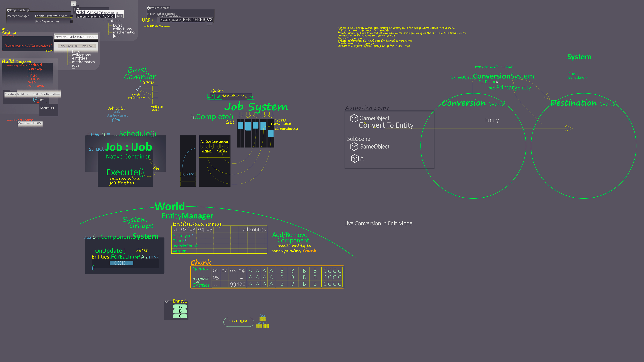Toggle the Show Dependencies checkbox
The image size is (644, 362).
(x=71, y=21)
